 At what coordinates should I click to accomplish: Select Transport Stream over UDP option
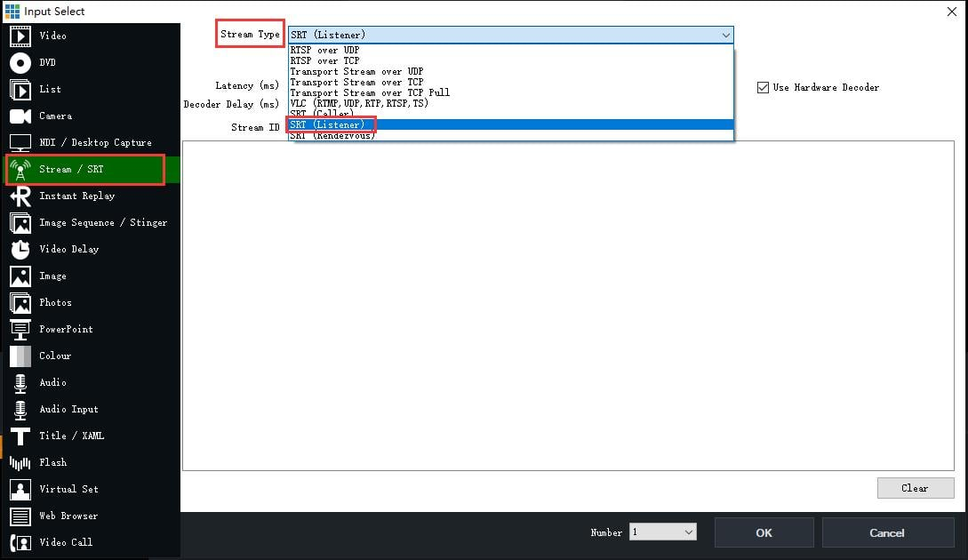356,71
